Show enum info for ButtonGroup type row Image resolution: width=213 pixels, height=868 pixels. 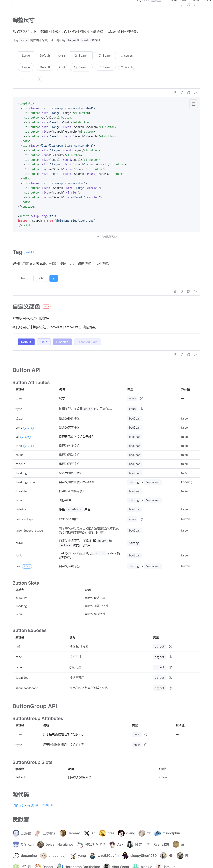tap(146, 745)
